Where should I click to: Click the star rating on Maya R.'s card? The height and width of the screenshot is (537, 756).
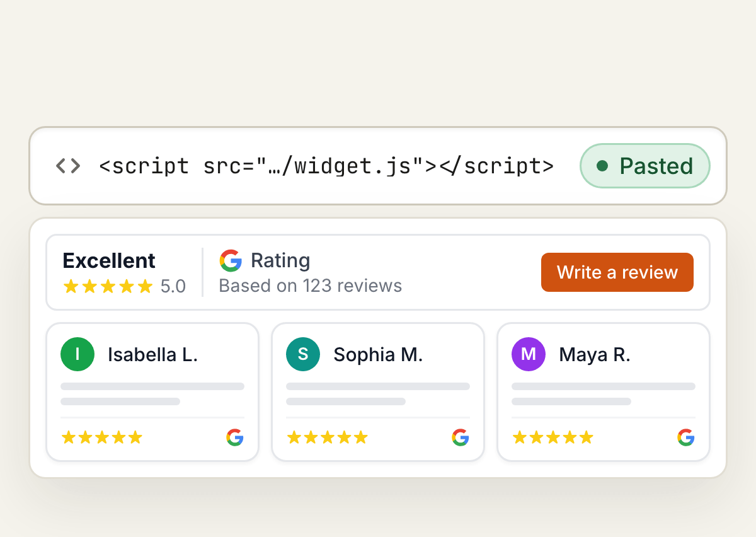click(553, 437)
